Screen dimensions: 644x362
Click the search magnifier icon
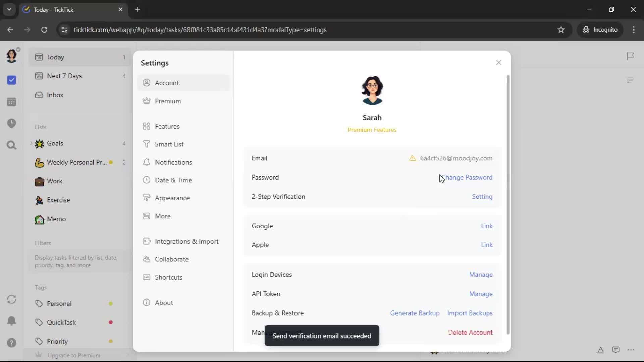coord(11,145)
